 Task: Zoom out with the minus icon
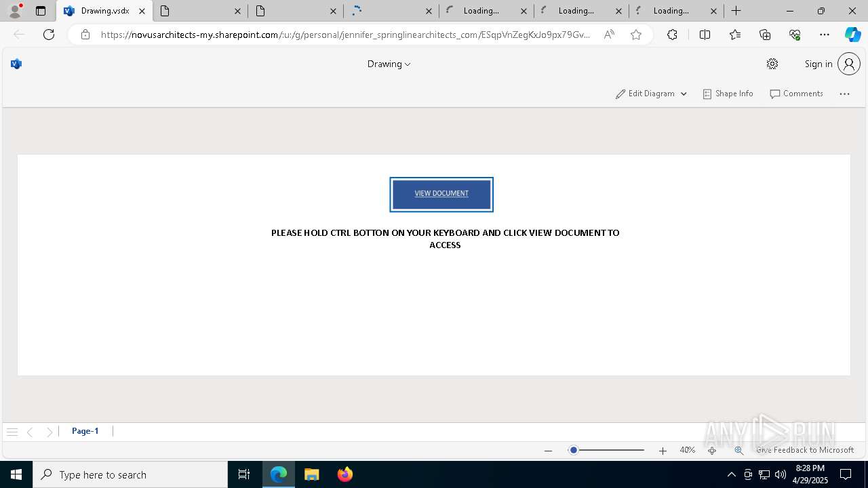(548, 451)
